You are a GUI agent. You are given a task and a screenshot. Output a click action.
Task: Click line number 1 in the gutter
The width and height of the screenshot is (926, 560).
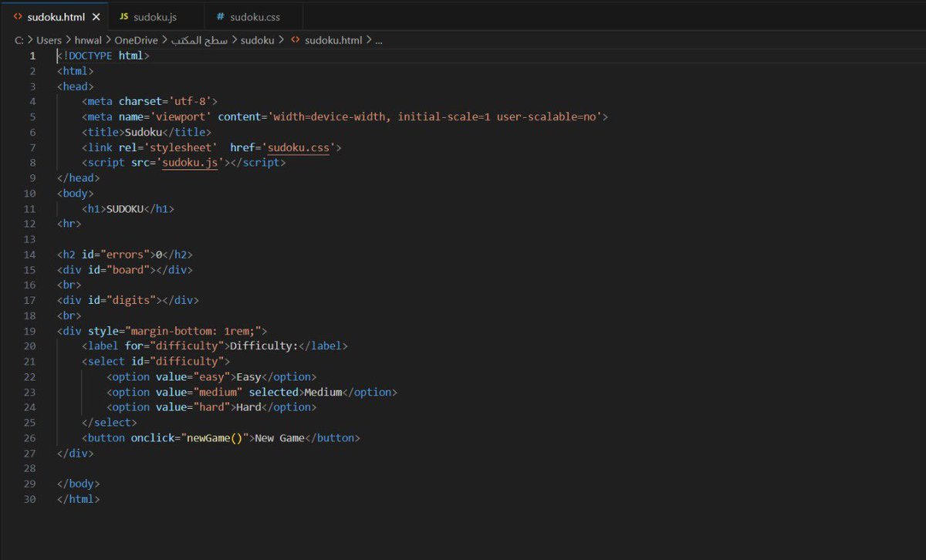click(32, 56)
